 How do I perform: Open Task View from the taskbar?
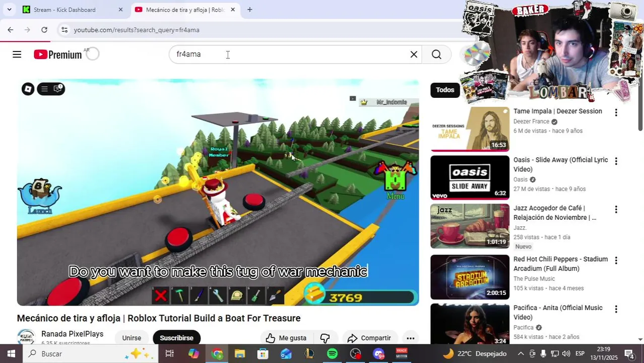point(170,354)
